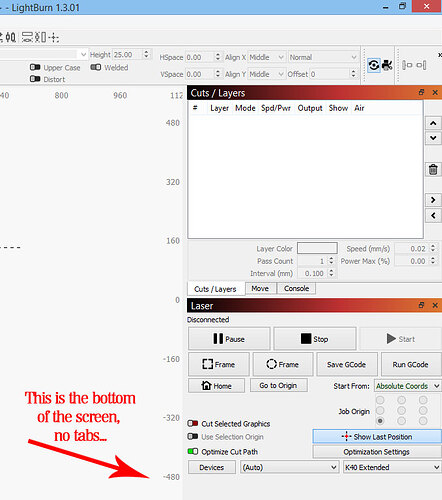Home the laser head

[x=216, y=386]
